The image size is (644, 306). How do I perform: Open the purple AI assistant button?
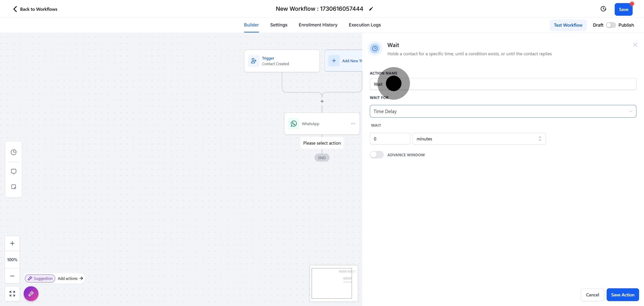[31, 293]
